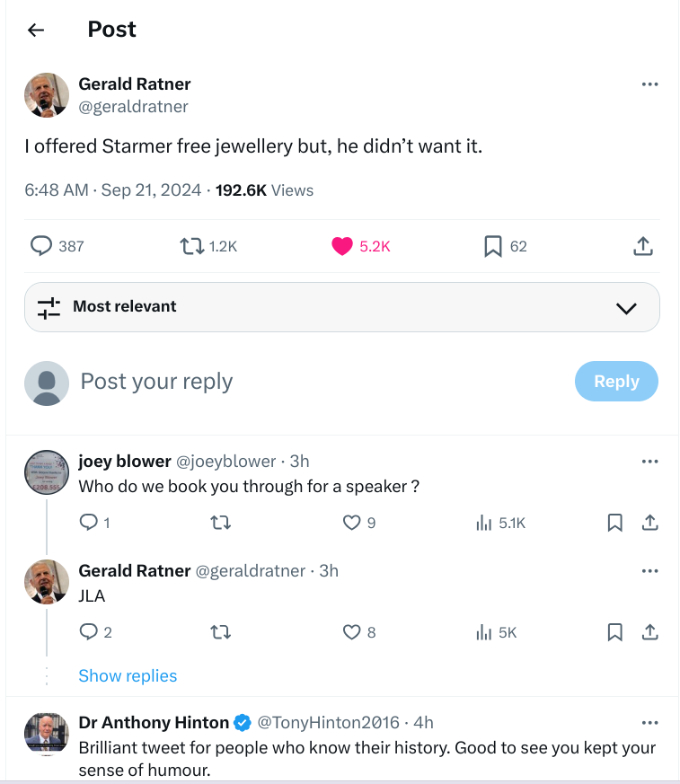Screen dimensions: 680x784
Task: Open more options on the main post
Action: click(x=649, y=84)
